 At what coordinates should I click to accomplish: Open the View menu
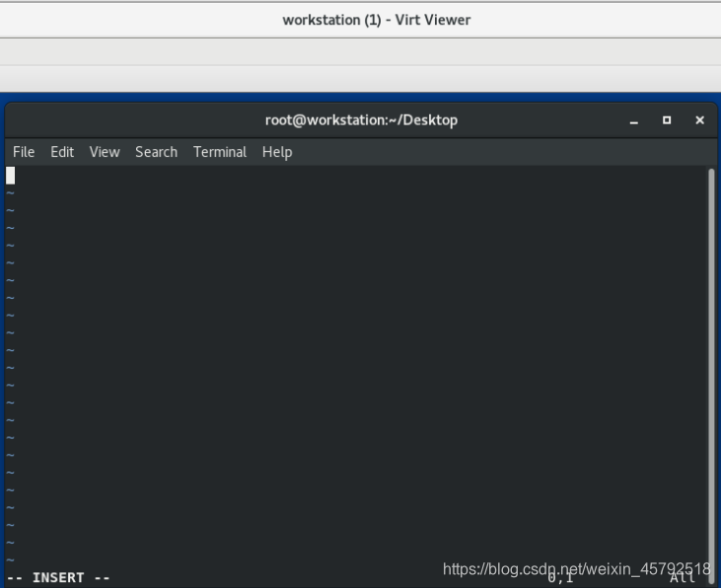[x=105, y=152]
